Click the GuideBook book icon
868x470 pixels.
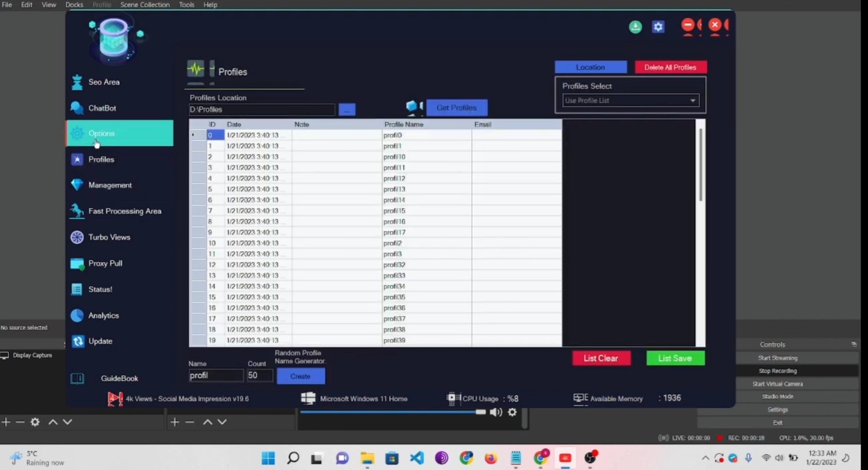coord(77,379)
